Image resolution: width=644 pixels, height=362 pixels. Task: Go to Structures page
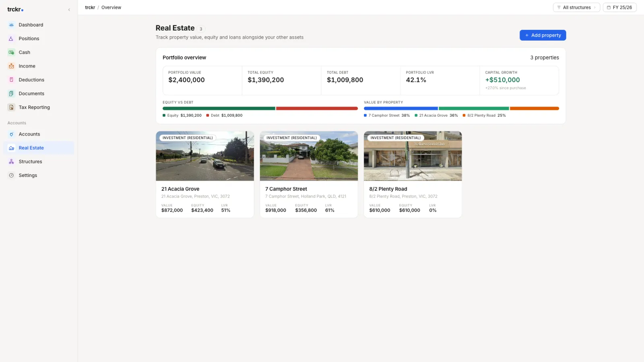(x=39, y=162)
